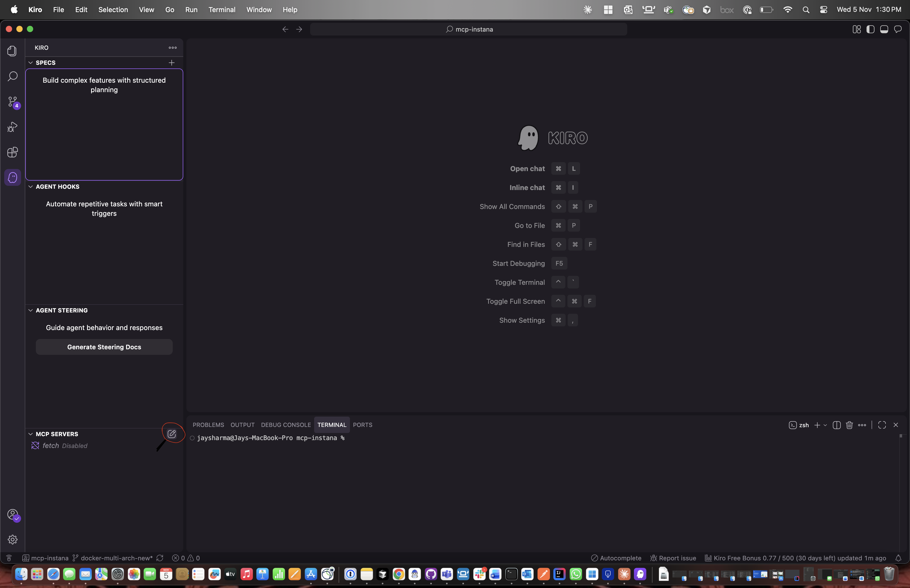This screenshot has height=588, width=910.
Task: Open the new terminal launch profile dropdown
Action: click(825, 425)
